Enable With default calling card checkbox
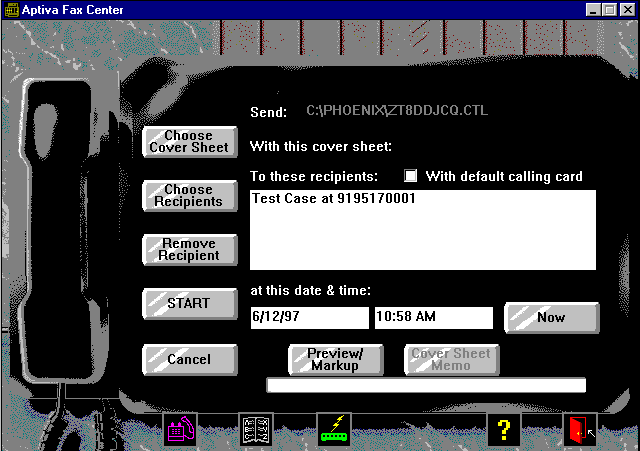The height and width of the screenshot is (451, 640). point(410,176)
